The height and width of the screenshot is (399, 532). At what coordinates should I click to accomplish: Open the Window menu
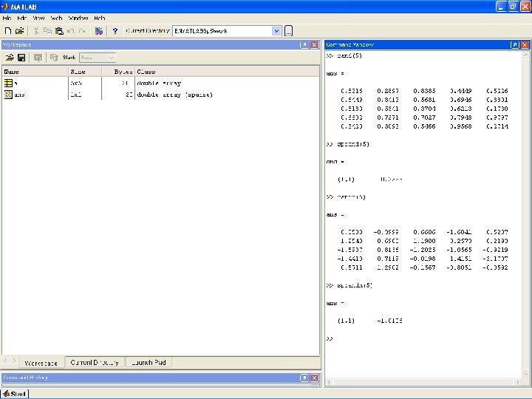(x=78, y=18)
